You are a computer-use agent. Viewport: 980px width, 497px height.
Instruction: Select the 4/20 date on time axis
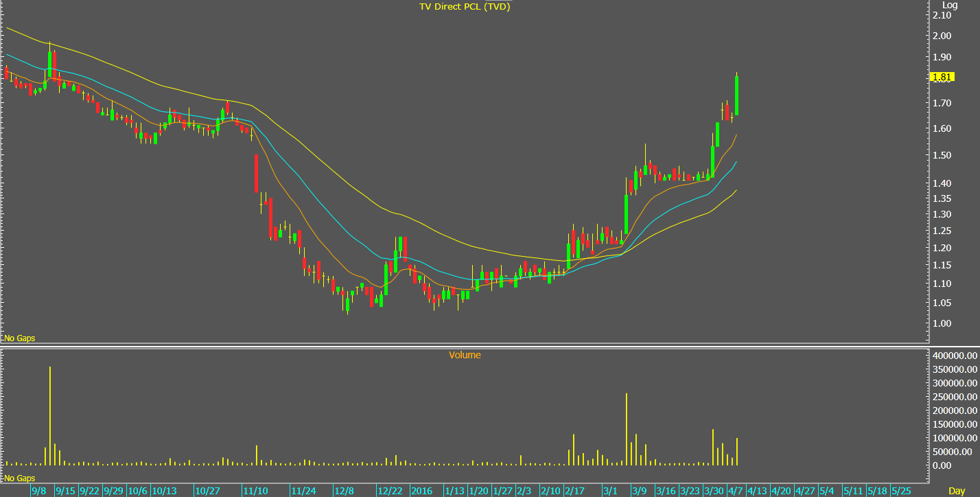[781, 491]
